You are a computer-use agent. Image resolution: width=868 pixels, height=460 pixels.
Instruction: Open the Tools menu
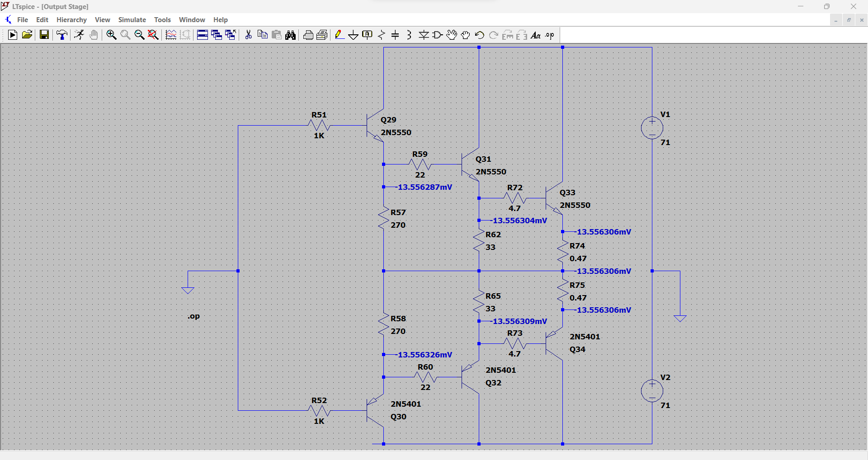[162, 20]
